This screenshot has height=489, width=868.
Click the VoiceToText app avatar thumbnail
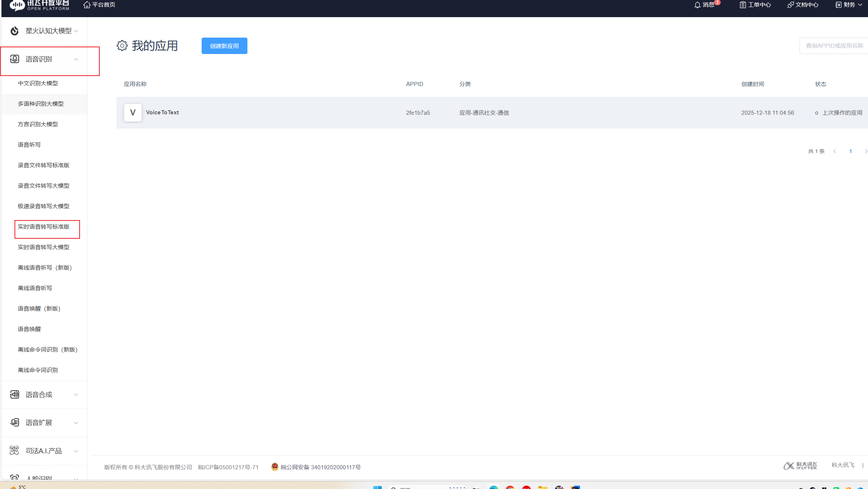(133, 113)
